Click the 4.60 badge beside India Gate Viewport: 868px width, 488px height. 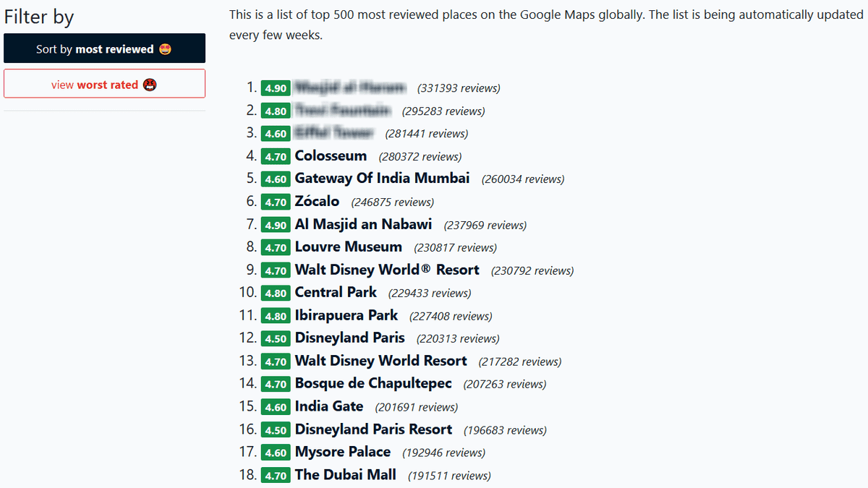[276, 406]
